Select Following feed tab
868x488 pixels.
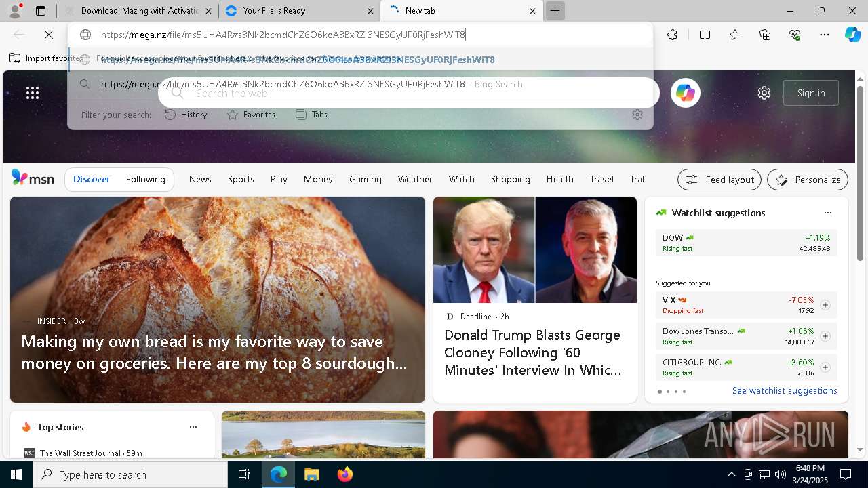(x=145, y=179)
